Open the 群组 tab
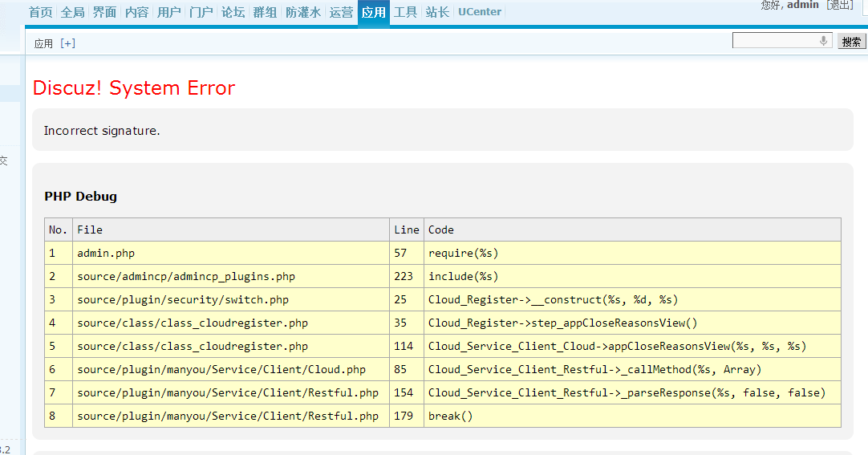 pos(266,12)
